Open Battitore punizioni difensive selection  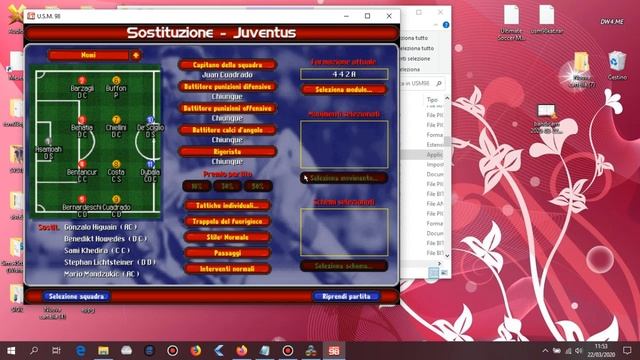point(227,87)
